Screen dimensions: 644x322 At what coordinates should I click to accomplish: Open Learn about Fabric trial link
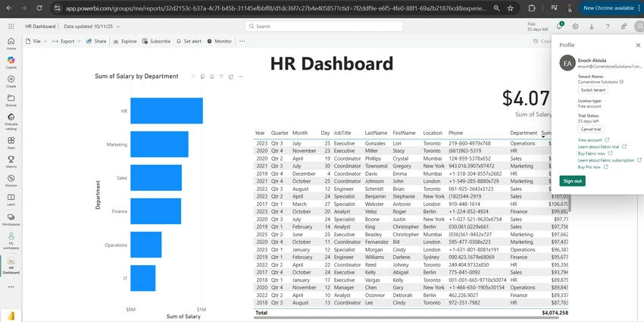coord(602,147)
